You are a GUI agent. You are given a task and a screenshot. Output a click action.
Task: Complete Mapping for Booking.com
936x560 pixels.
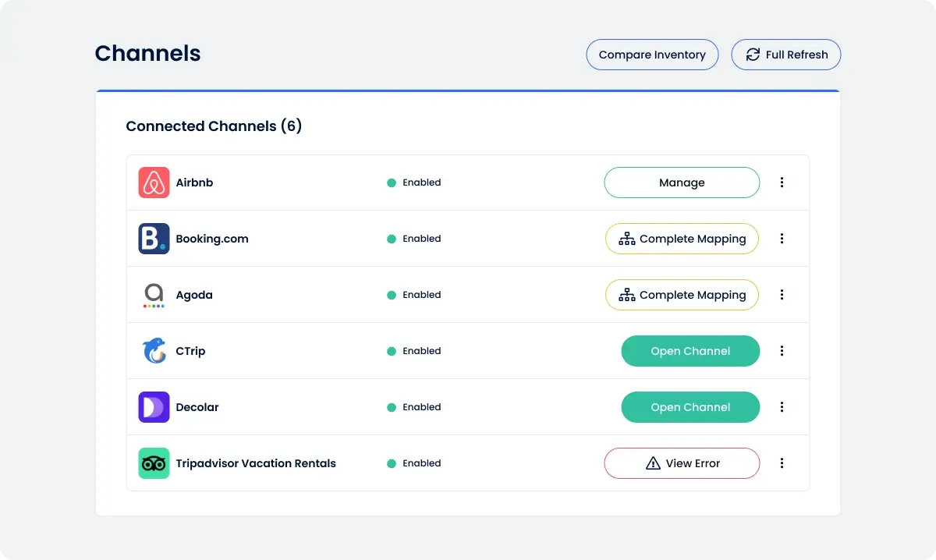click(681, 239)
